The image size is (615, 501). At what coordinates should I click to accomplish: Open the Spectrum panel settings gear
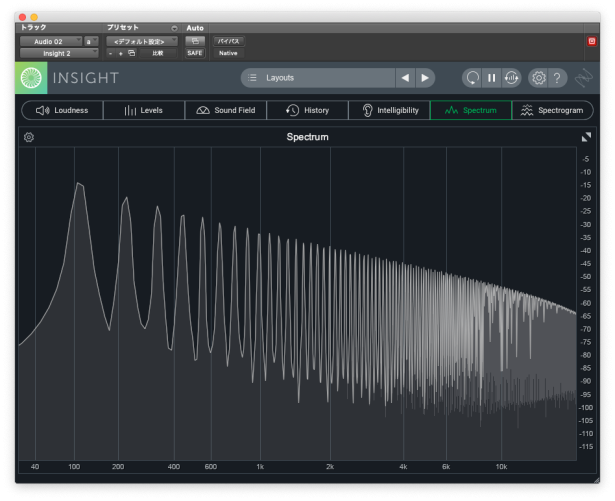(x=29, y=137)
